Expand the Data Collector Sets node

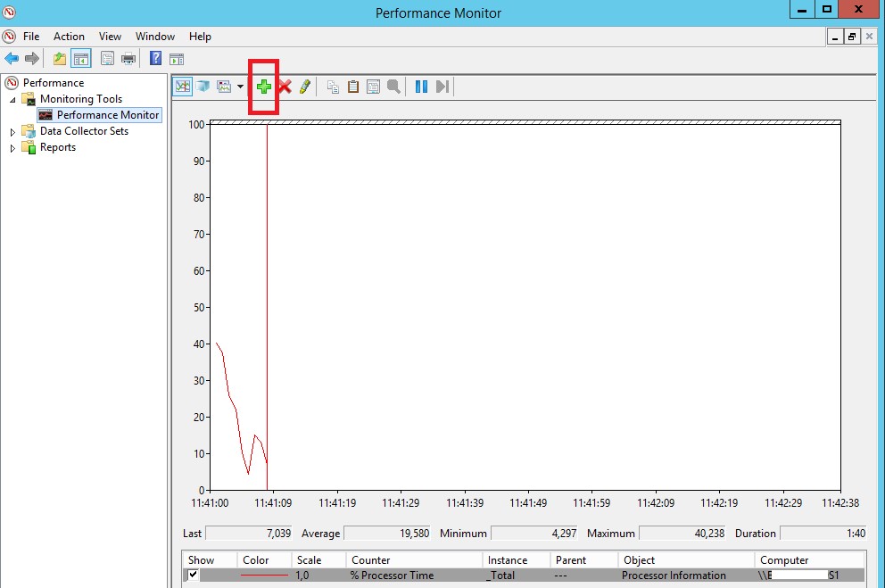[12, 132]
